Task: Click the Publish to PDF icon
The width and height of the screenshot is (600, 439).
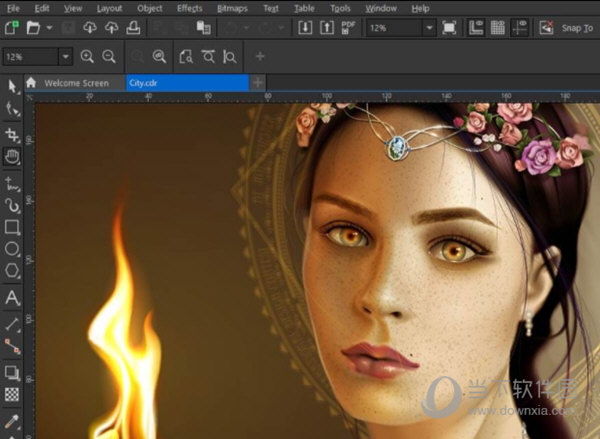Action: 350,27
